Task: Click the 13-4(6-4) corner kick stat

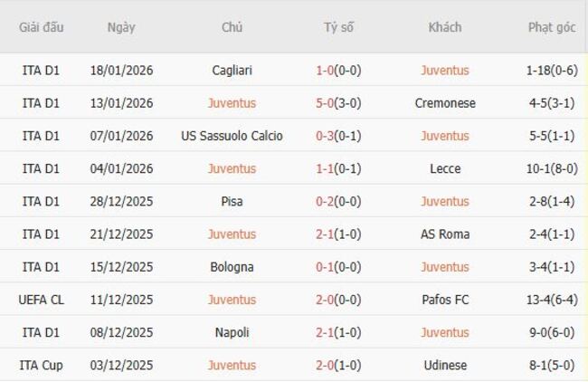Action: pyautogui.click(x=551, y=300)
